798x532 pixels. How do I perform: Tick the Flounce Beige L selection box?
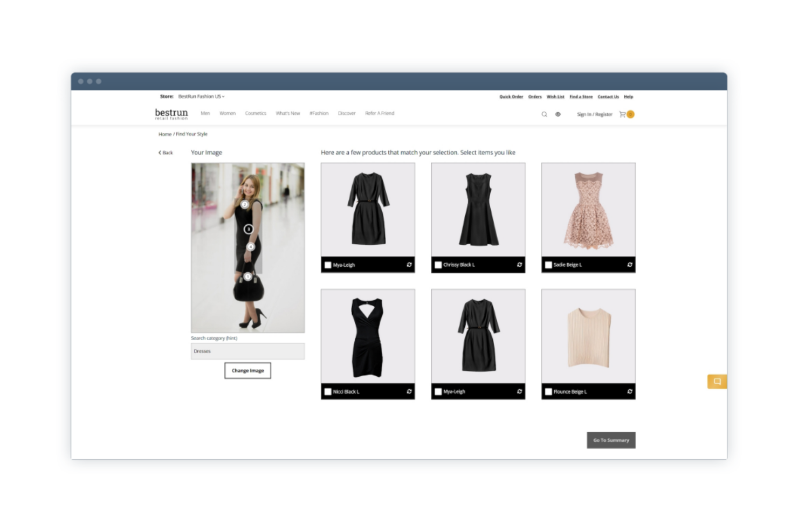pyautogui.click(x=548, y=392)
